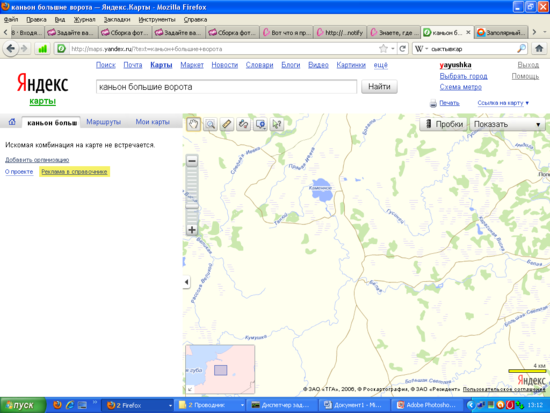Open the Закладки menu
This screenshot has width=550, height=413.
point(117,20)
